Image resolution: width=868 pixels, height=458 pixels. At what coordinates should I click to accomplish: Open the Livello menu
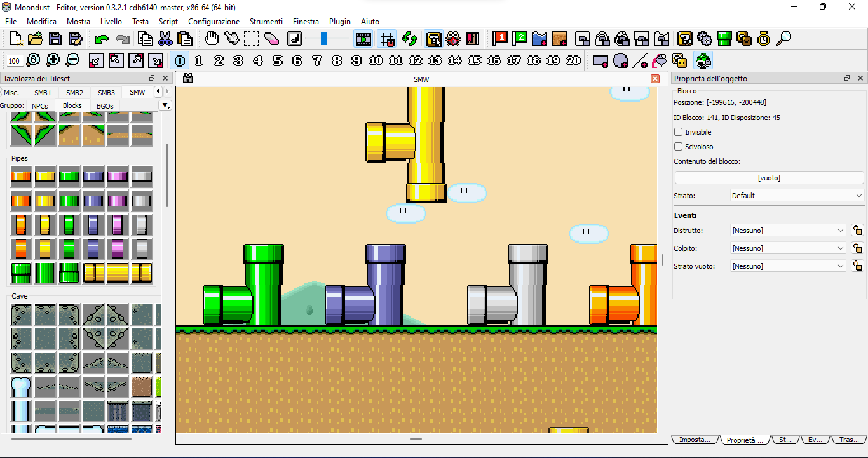point(111,22)
